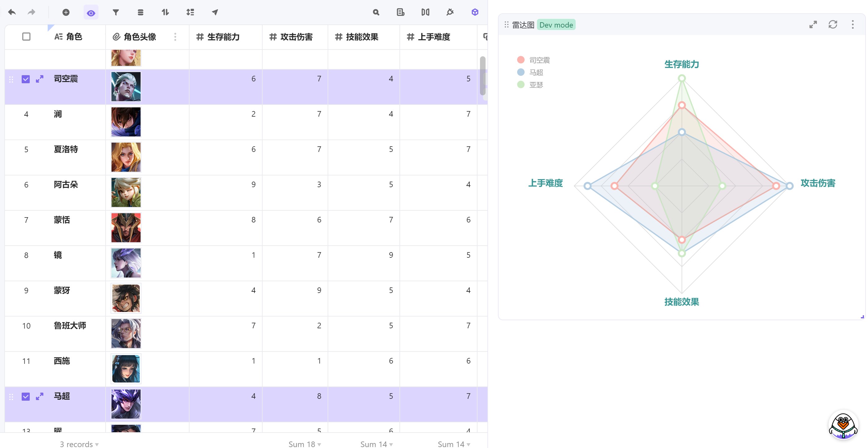
Task: Expand the radar chart to fullscreen
Action: pyautogui.click(x=813, y=24)
